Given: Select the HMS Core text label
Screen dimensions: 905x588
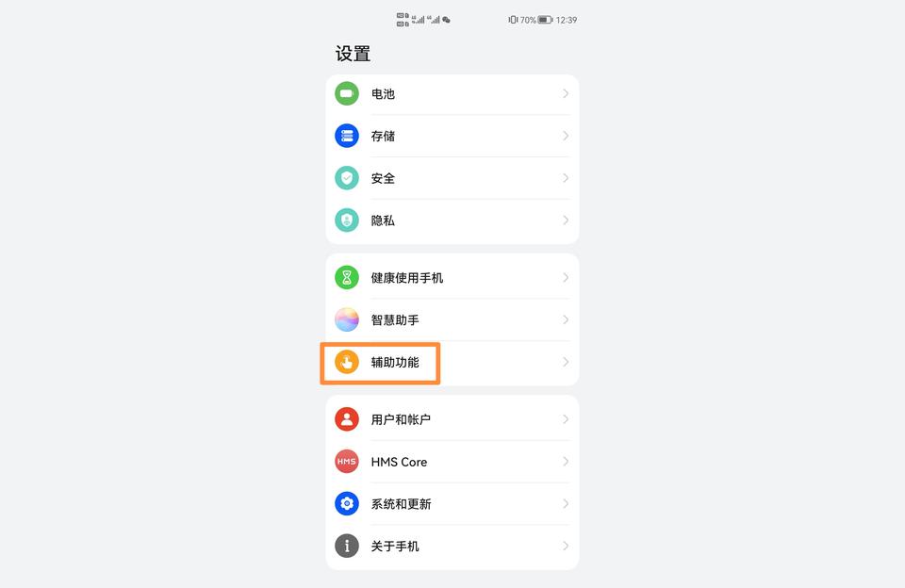Looking at the screenshot, I should [399, 462].
